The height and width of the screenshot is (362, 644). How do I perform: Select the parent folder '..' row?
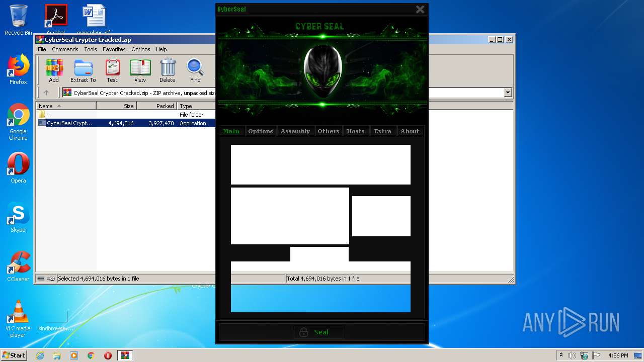127,115
